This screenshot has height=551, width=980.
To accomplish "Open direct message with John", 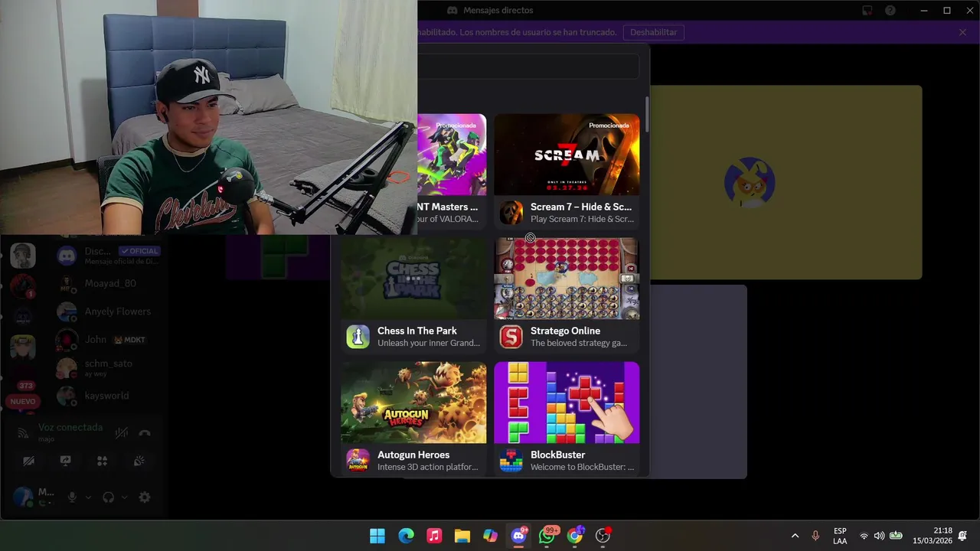I will 110,340.
